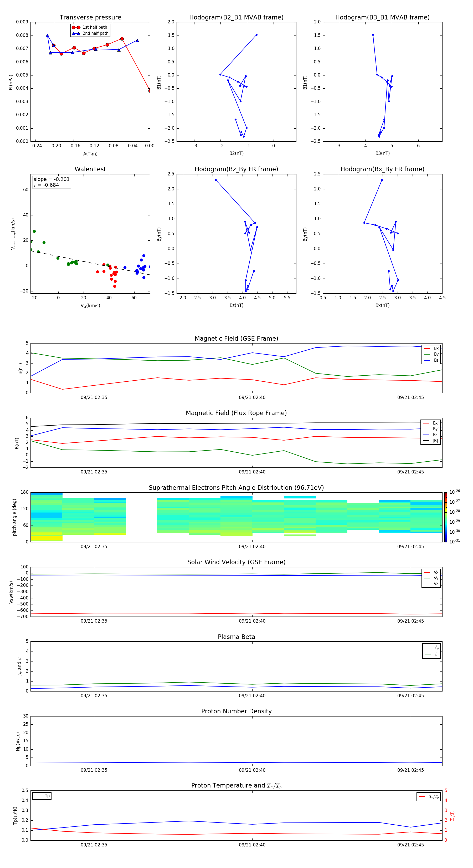Click the 'Hodogram(Bz_By FR frame)' title
This screenshot has width=473, height=868.
click(x=236, y=169)
